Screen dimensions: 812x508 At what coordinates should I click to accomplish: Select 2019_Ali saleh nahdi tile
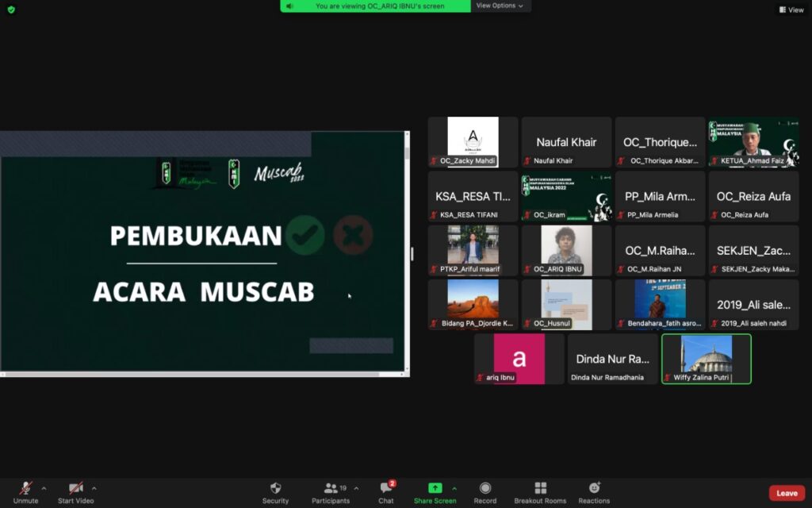pyautogui.click(x=754, y=305)
